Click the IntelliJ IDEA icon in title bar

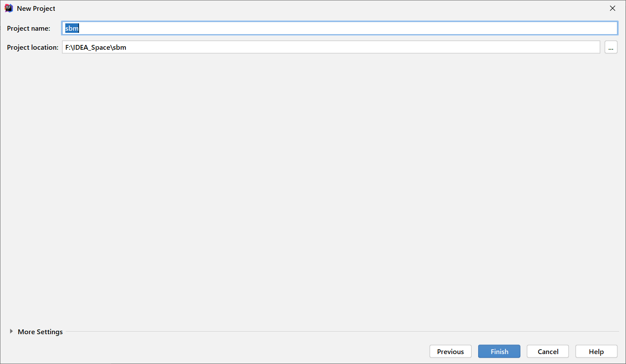[x=9, y=8]
